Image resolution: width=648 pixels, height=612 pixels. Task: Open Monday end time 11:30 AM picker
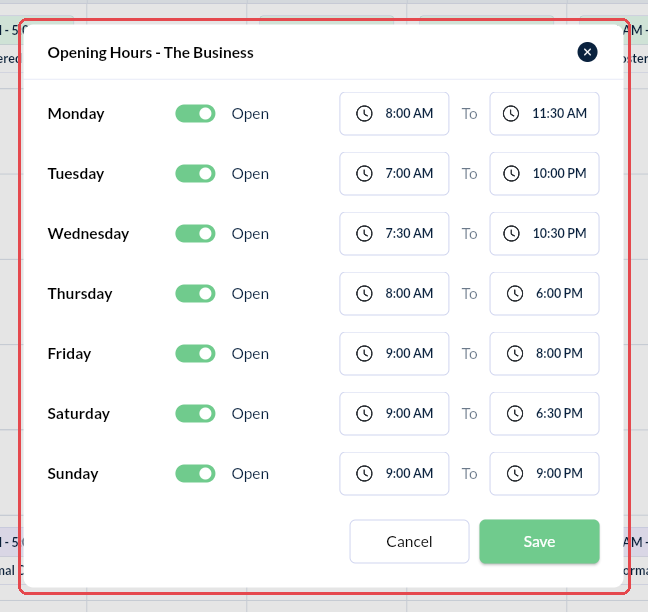point(544,114)
